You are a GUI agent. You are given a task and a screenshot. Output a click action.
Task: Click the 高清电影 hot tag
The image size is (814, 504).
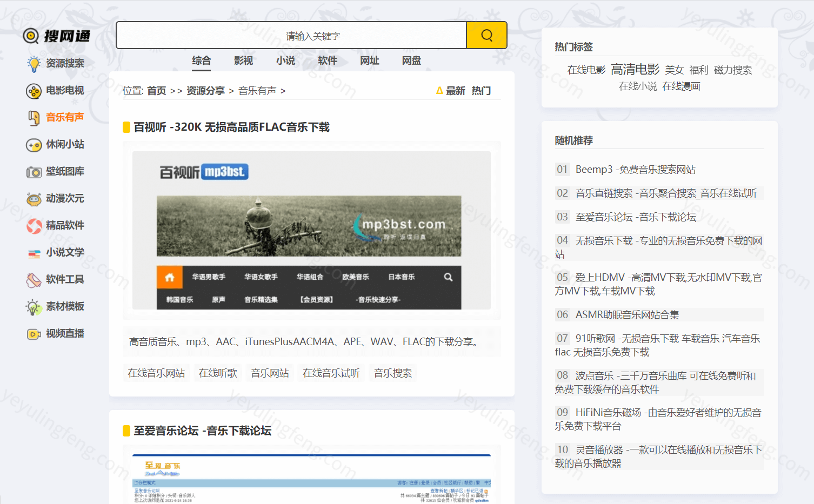(x=635, y=69)
